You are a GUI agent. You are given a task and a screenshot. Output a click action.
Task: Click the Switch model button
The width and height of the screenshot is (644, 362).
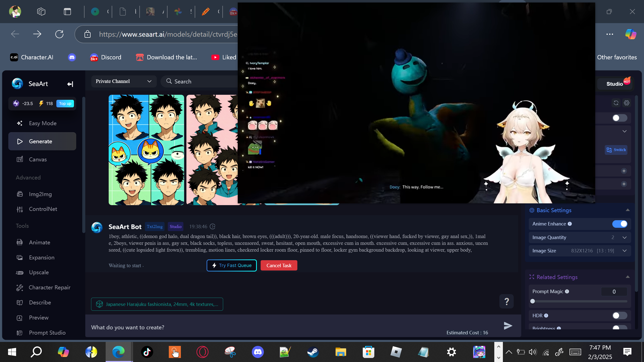[x=616, y=150]
